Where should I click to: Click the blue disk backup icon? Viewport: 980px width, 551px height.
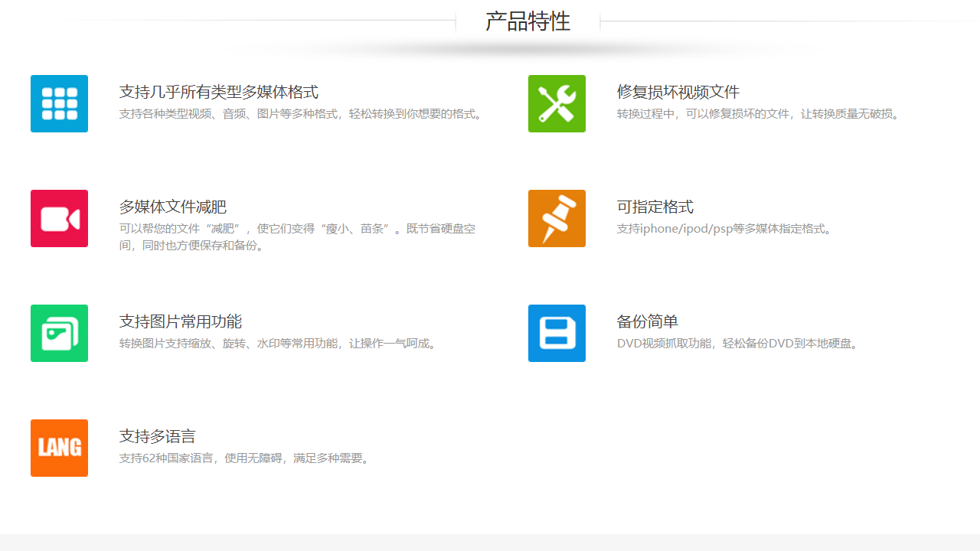pyautogui.click(x=557, y=333)
